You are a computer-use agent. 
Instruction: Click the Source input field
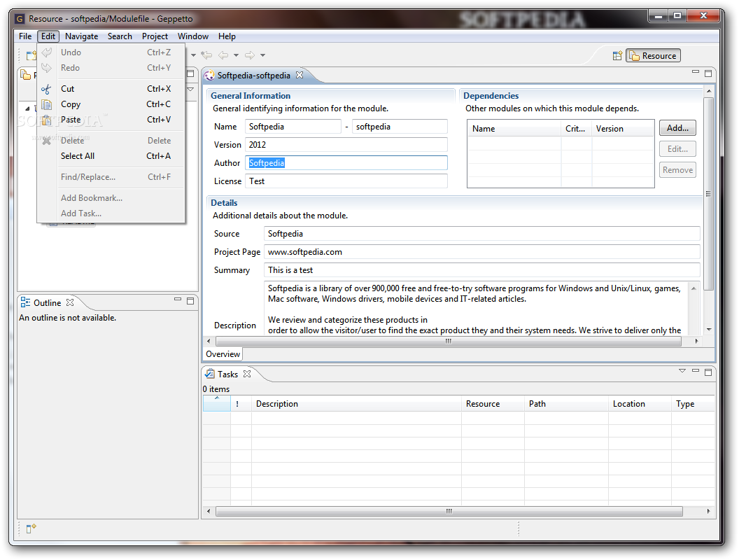(481, 234)
